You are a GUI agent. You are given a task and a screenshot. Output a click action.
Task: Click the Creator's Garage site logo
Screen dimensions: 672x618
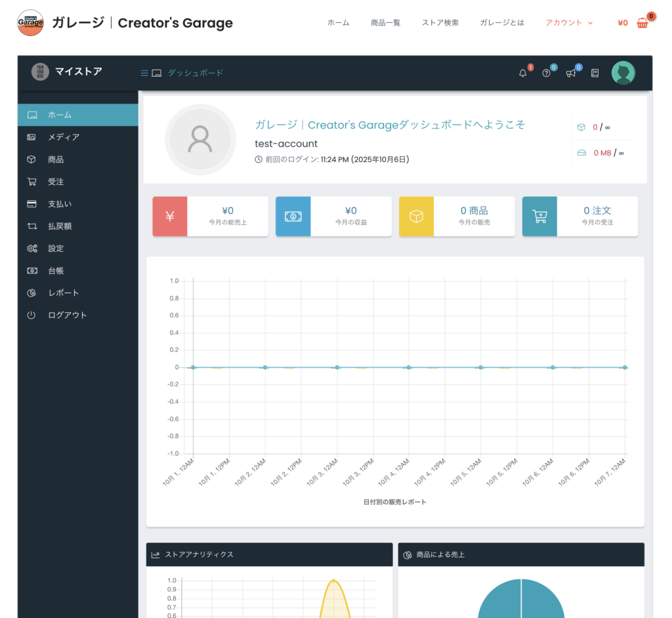pyautogui.click(x=30, y=23)
